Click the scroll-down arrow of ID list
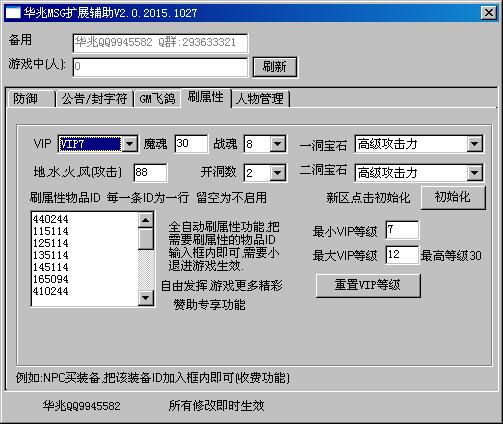The width and height of the screenshot is (503, 424). tap(146, 297)
